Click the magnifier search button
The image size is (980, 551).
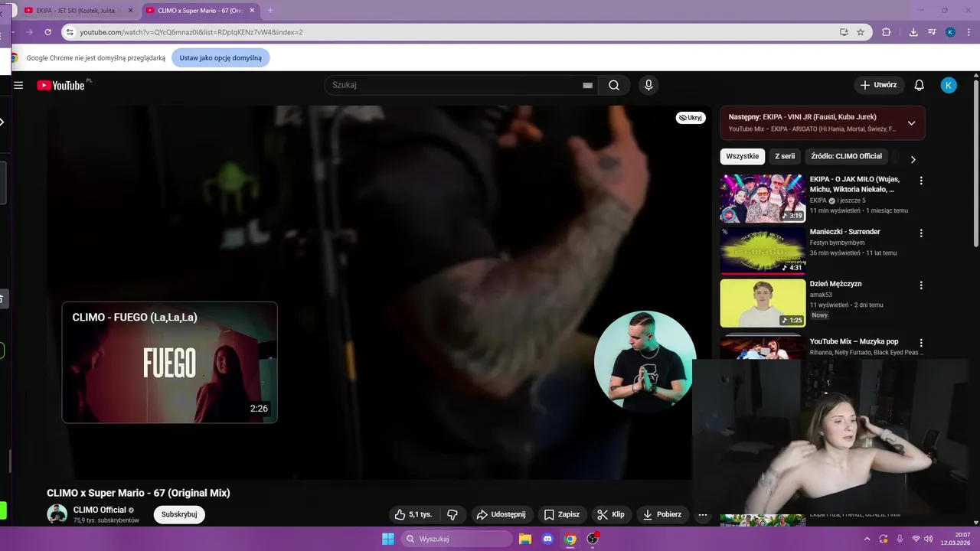[x=614, y=85]
